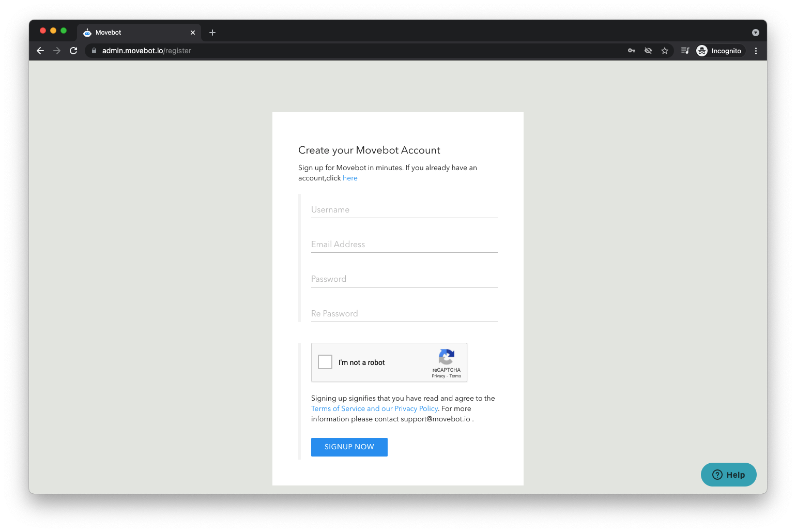Click the address bar URL

pos(147,51)
